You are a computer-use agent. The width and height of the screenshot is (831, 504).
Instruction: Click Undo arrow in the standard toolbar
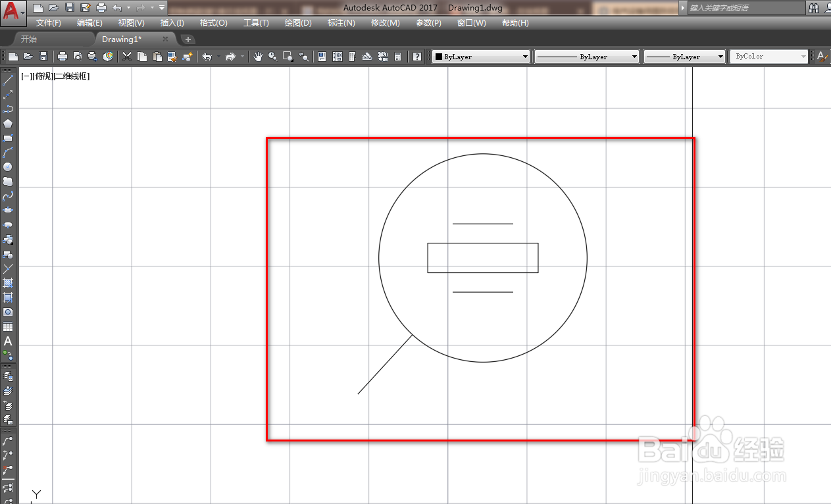pyautogui.click(x=207, y=57)
